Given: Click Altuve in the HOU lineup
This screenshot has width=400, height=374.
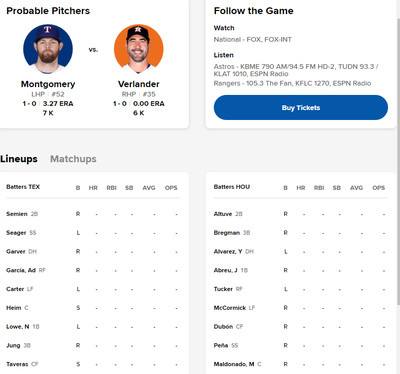Looking at the screenshot, I should coord(223,214).
